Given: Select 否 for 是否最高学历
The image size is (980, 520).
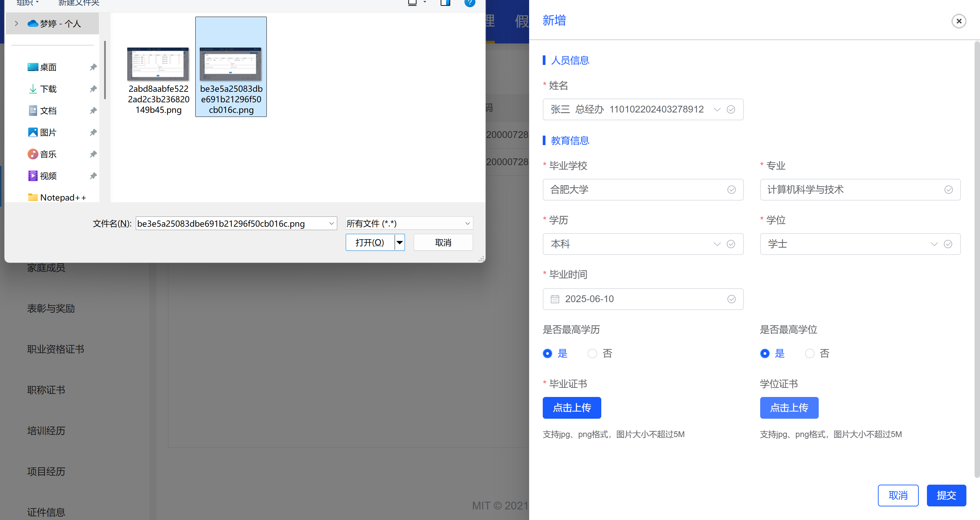Looking at the screenshot, I should (592, 353).
